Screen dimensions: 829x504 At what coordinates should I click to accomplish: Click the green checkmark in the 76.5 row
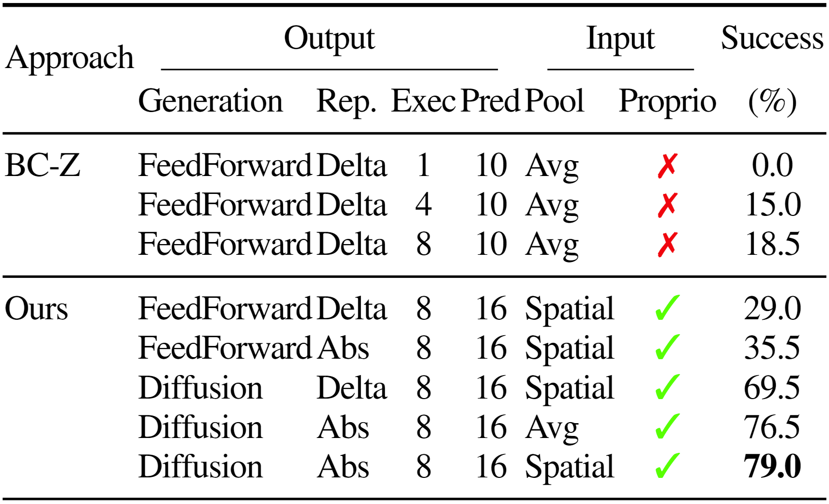click(x=668, y=427)
